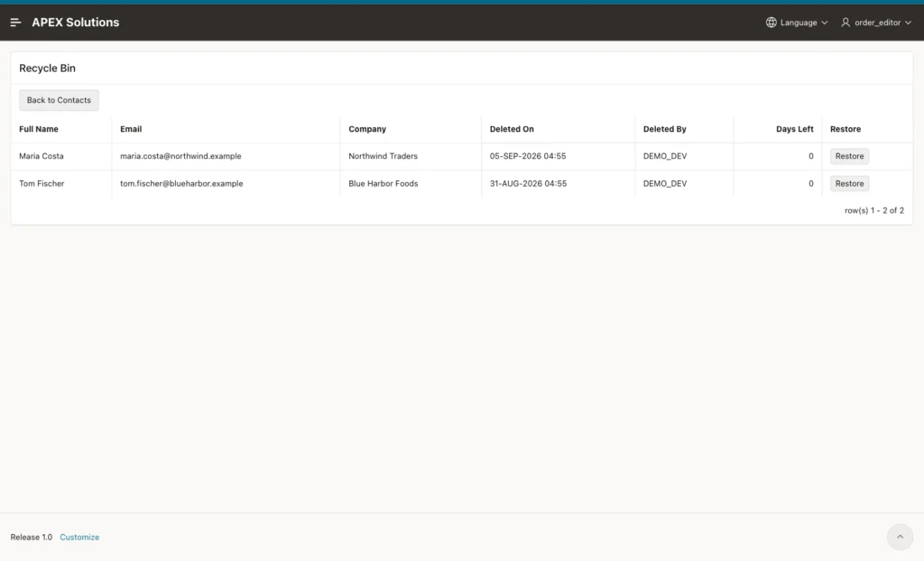Open the Language menu label

click(x=799, y=23)
